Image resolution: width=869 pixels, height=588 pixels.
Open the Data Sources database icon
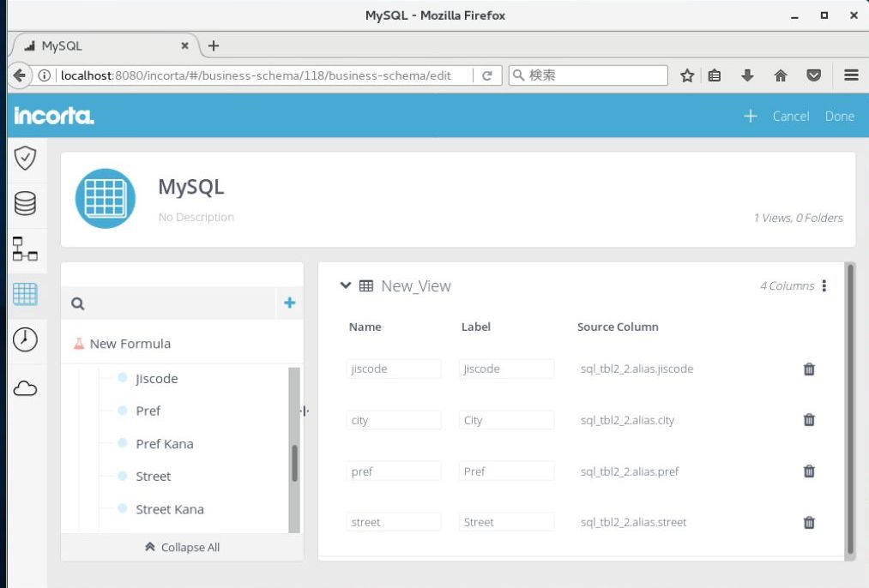(25, 203)
